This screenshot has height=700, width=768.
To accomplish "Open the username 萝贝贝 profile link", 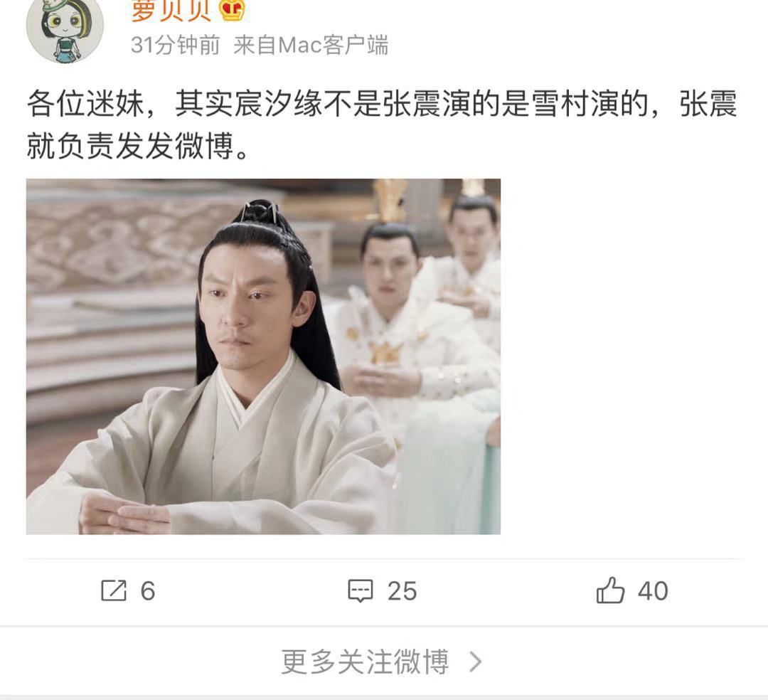I will [x=171, y=11].
